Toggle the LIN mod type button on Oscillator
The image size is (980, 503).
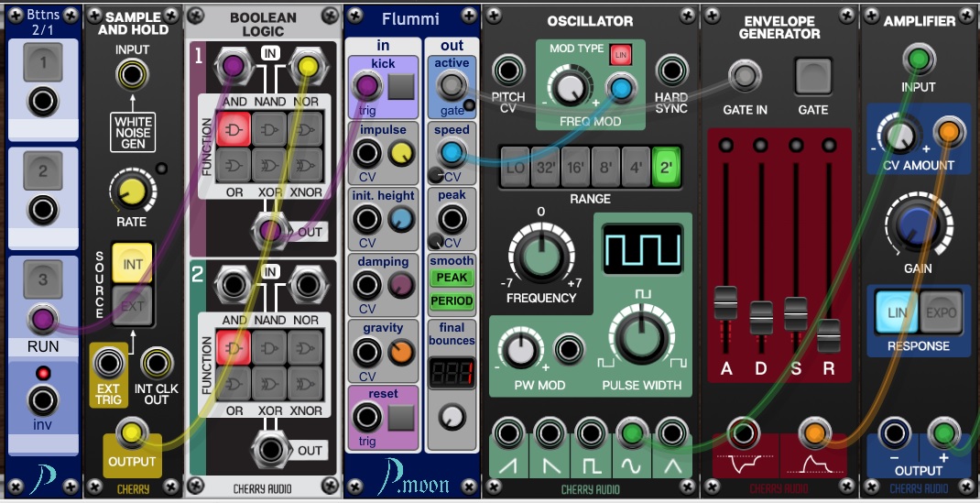pos(620,54)
